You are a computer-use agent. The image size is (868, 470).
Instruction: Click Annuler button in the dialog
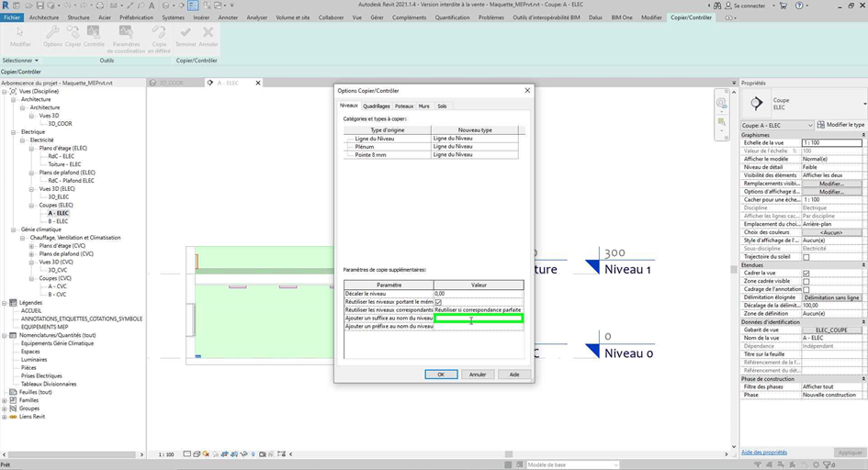tap(478, 375)
